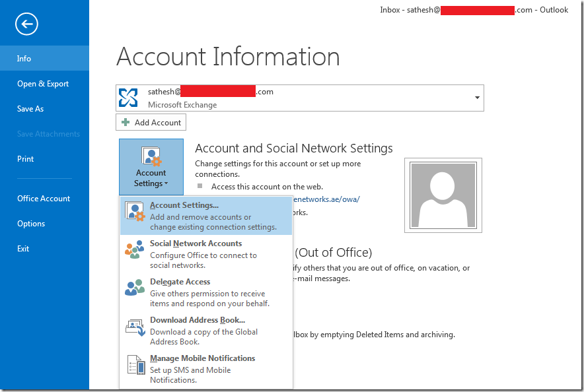Click the Account Information heading
584x392 pixels.
[228, 57]
